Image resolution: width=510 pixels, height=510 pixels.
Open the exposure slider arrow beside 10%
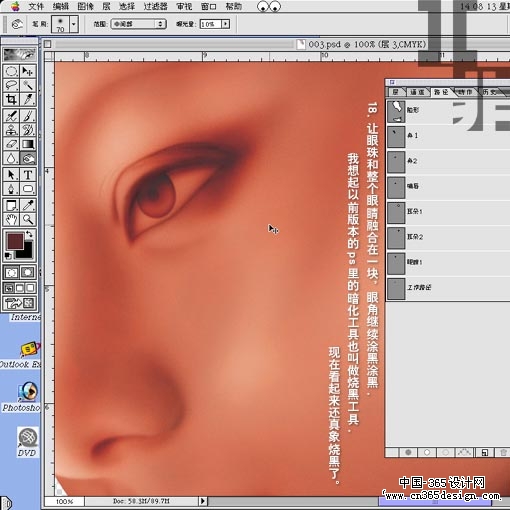click(226, 24)
